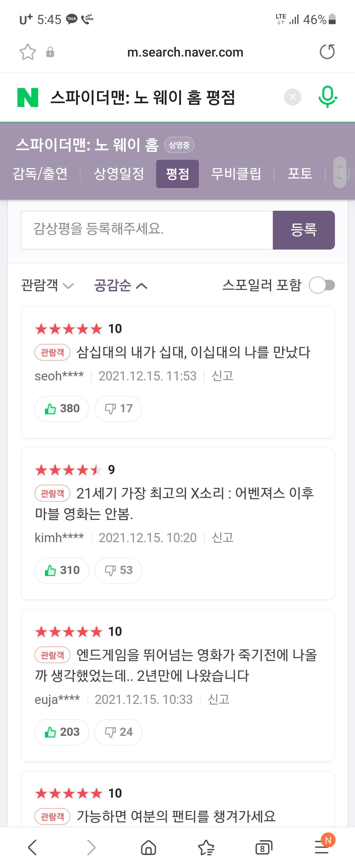This screenshot has width=355, height=868.
Task: Switch to the 무비클립 tab
Action: [236, 174]
